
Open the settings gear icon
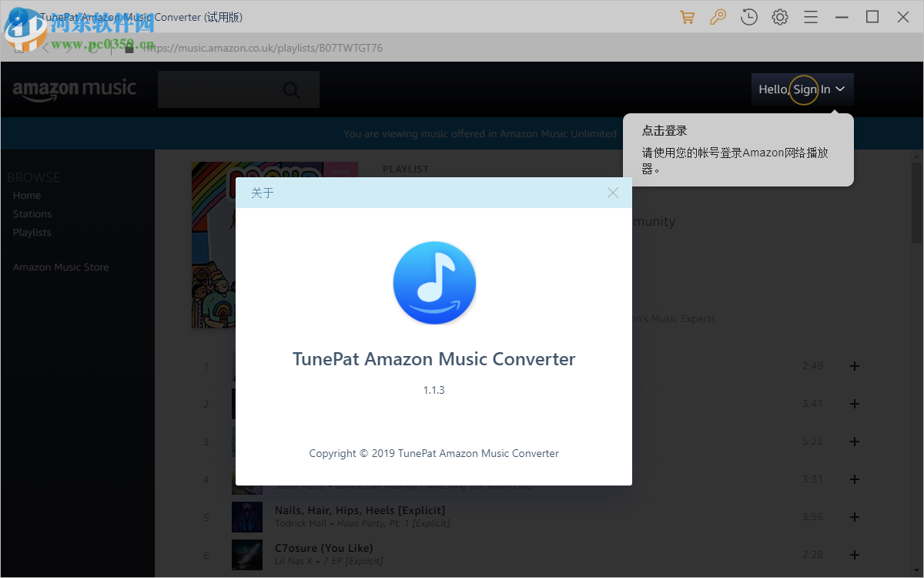tap(779, 16)
